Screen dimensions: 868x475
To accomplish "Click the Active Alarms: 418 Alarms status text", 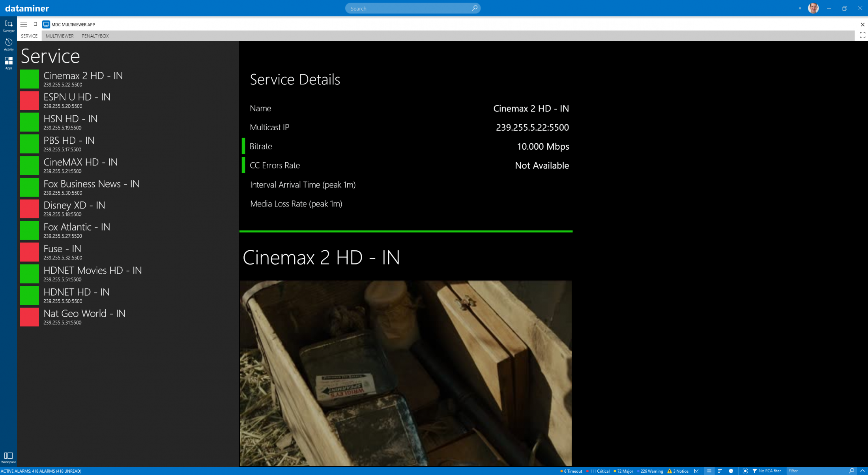I will [x=41, y=471].
